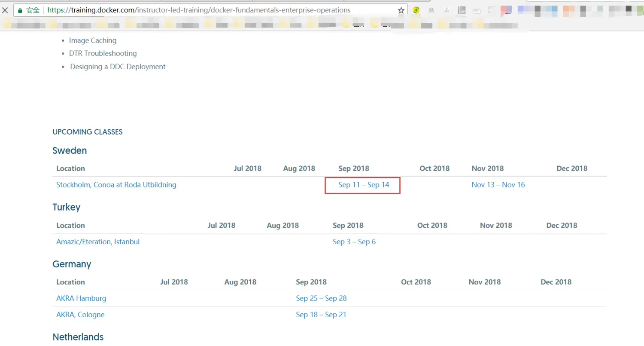Click Designing a DDC Deployment text
Viewport: 644px width, 346px height.
118,67
